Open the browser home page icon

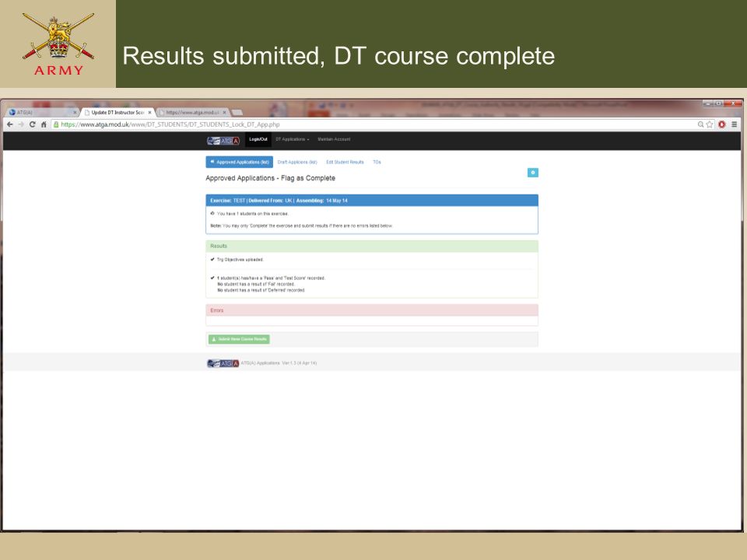click(x=44, y=124)
